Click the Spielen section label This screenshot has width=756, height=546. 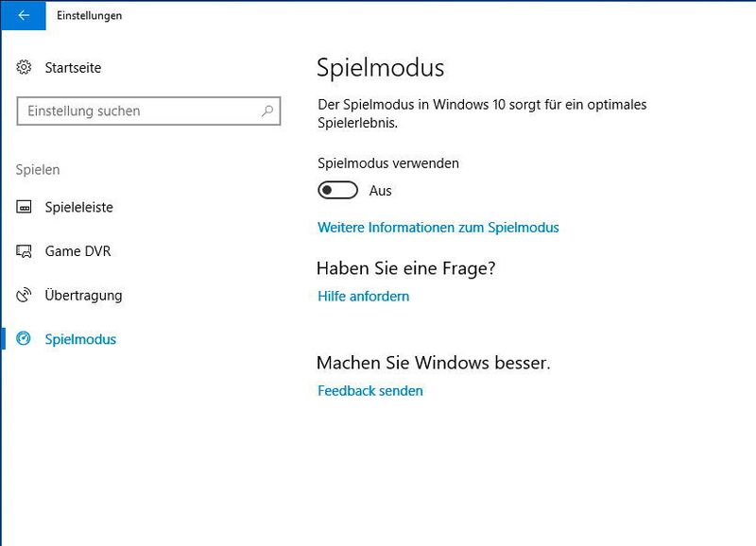coord(38,170)
